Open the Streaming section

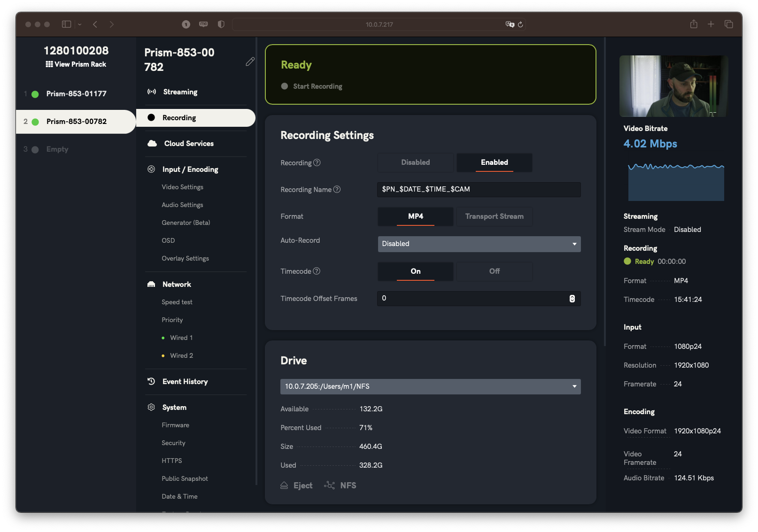coord(180,92)
